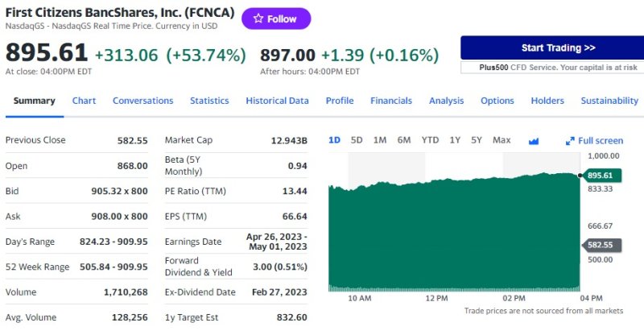Open the chart type icon
This screenshot has width=644, height=331.
(x=533, y=140)
